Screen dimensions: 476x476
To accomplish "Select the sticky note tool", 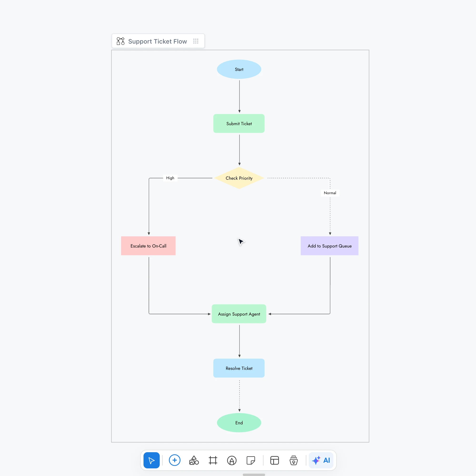I will click(251, 460).
